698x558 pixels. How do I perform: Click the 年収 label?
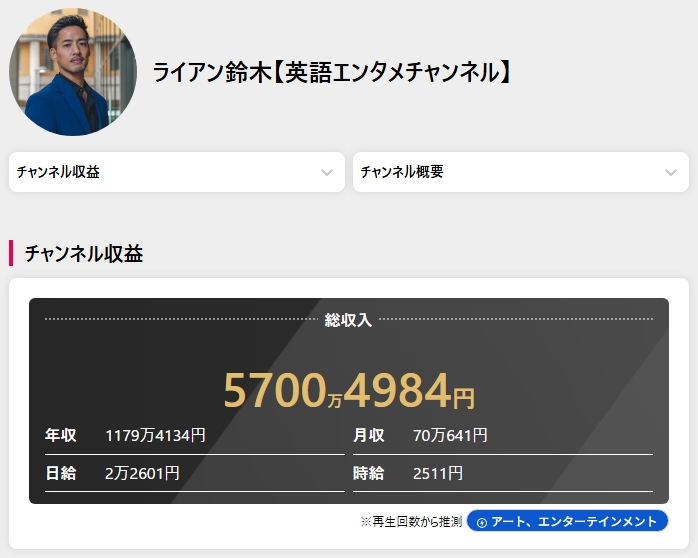click(x=60, y=436)
